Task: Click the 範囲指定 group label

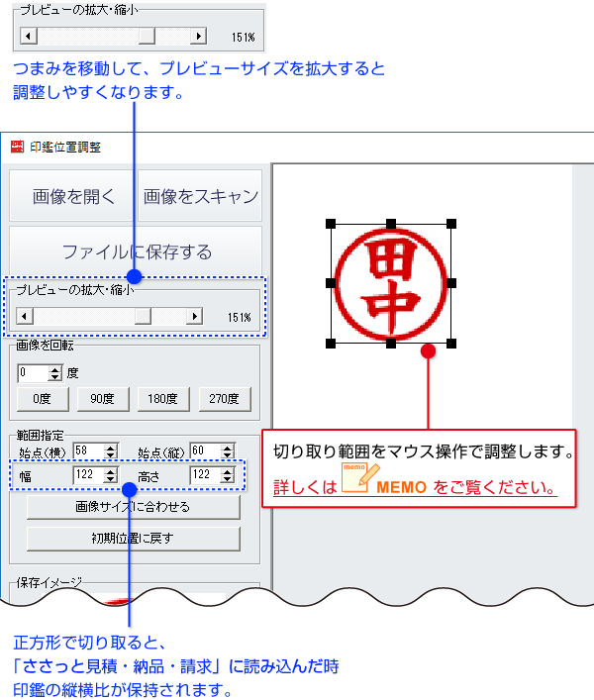Action: pyautogui.click(x=41, y=436)
